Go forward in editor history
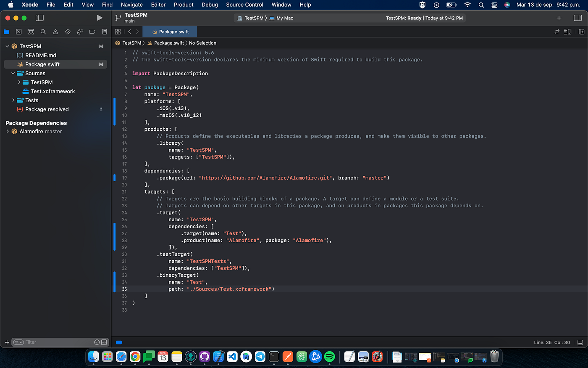This screenshot has width=588, height=368. (x=137, y=32)
